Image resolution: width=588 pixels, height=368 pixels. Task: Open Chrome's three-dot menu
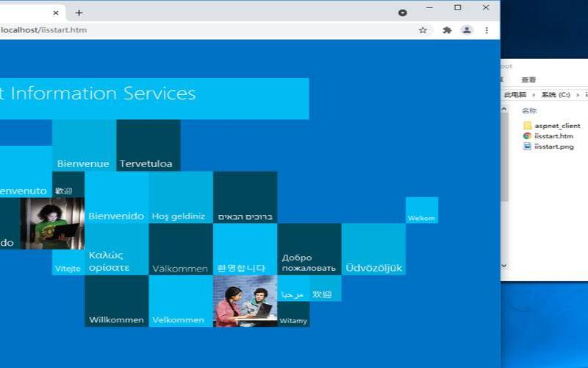487,30
